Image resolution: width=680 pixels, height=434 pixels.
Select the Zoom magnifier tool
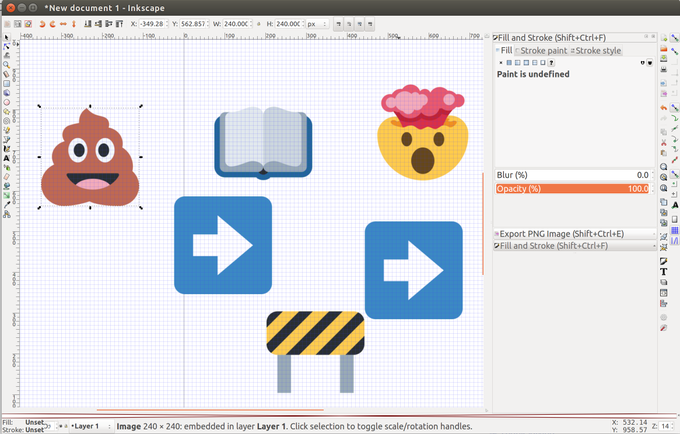[7, 65]
